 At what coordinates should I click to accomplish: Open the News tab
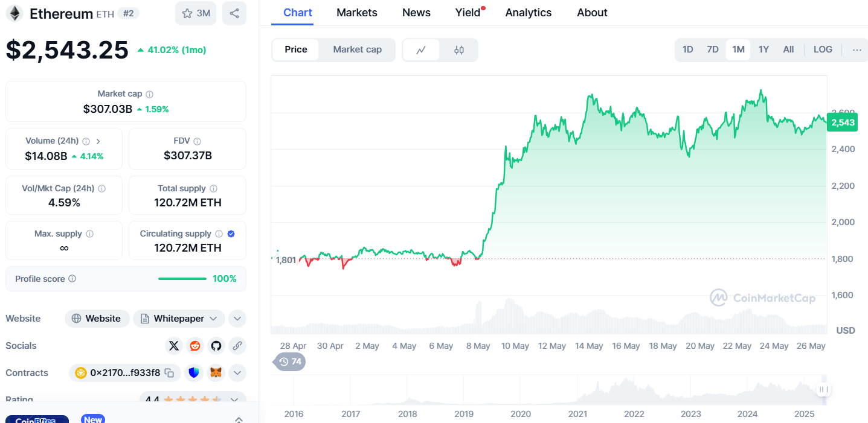[417, 13]
